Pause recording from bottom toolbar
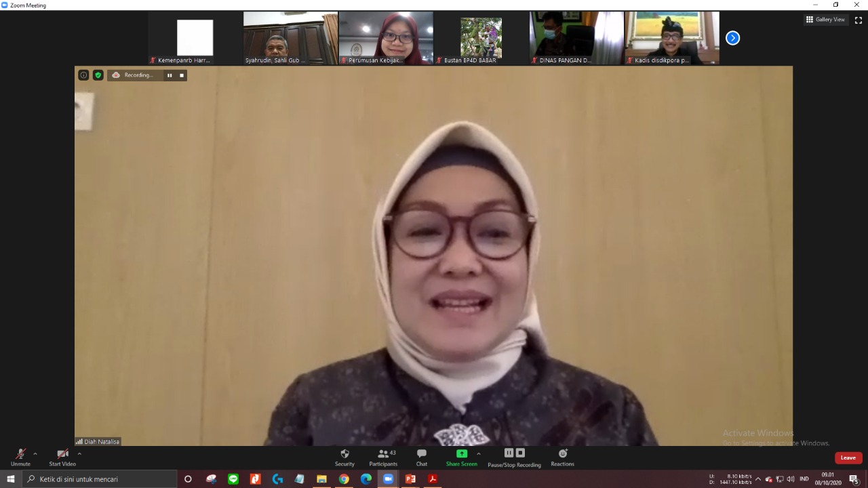This screenshot has width=868, height=488. tap(509, 453)
